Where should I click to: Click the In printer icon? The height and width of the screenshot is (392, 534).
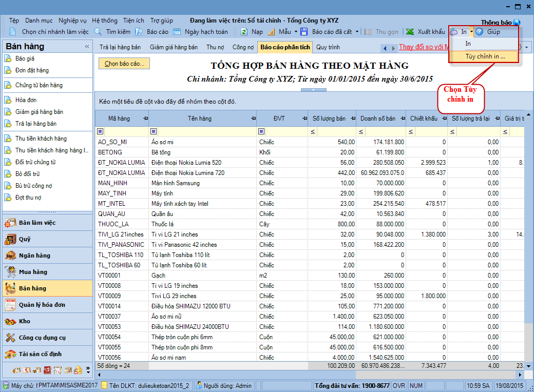454,32
